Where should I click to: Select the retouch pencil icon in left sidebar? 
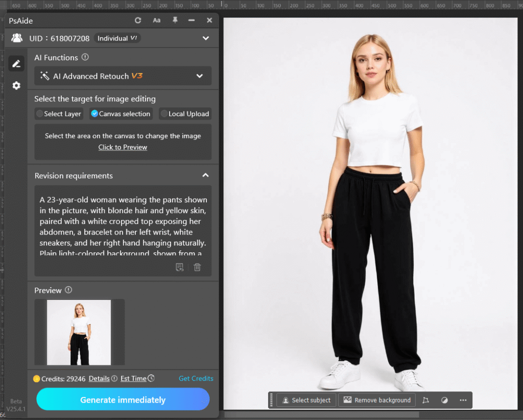(x=16, y=63)
